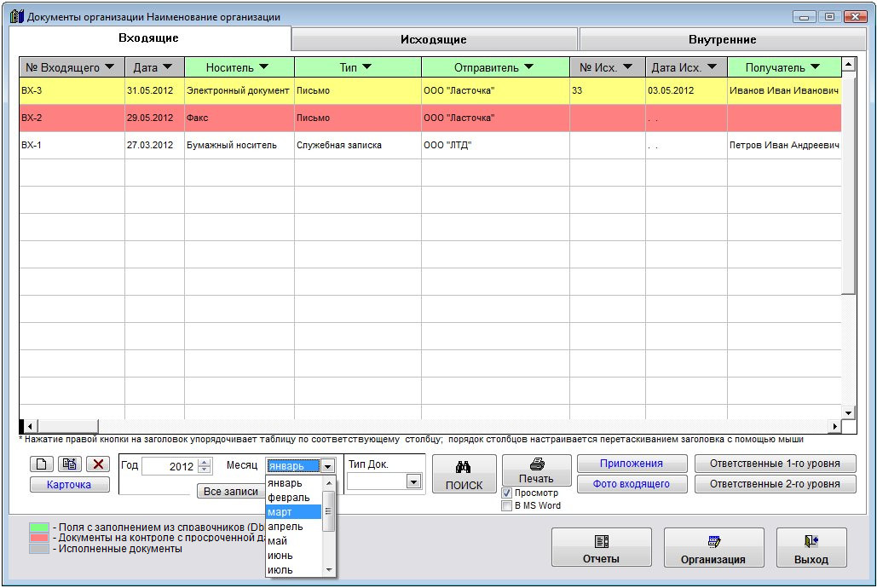
Task: Create a new document record icon
Action: [x=42, y=464]
